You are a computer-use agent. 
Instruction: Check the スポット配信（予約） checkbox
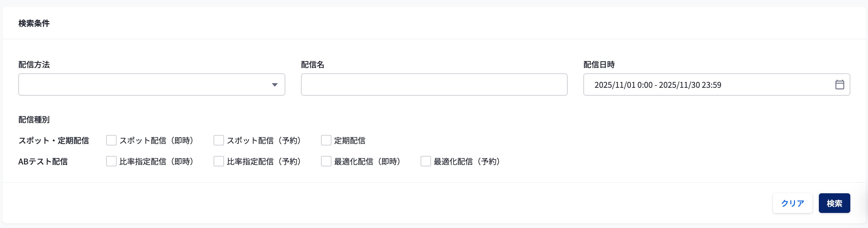(219, 141)
